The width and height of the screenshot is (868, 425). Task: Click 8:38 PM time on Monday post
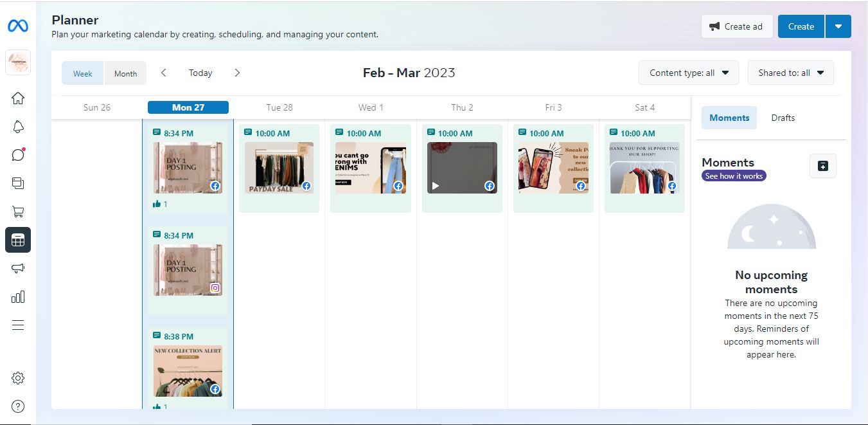click(179, 336)
